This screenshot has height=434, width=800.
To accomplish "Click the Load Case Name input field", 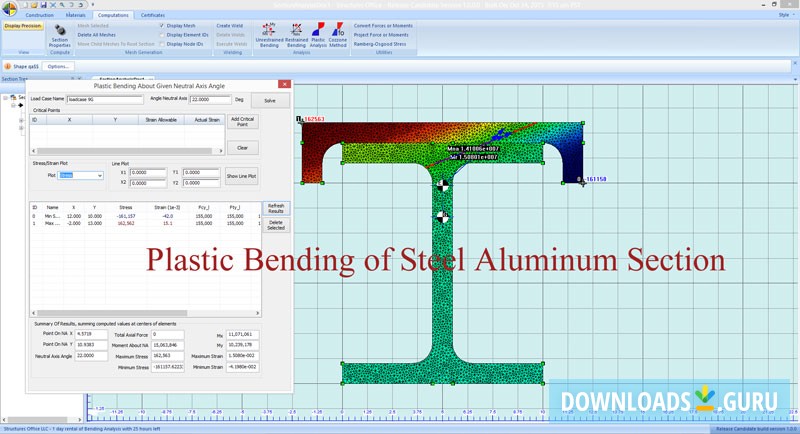I will pos(105,99).
